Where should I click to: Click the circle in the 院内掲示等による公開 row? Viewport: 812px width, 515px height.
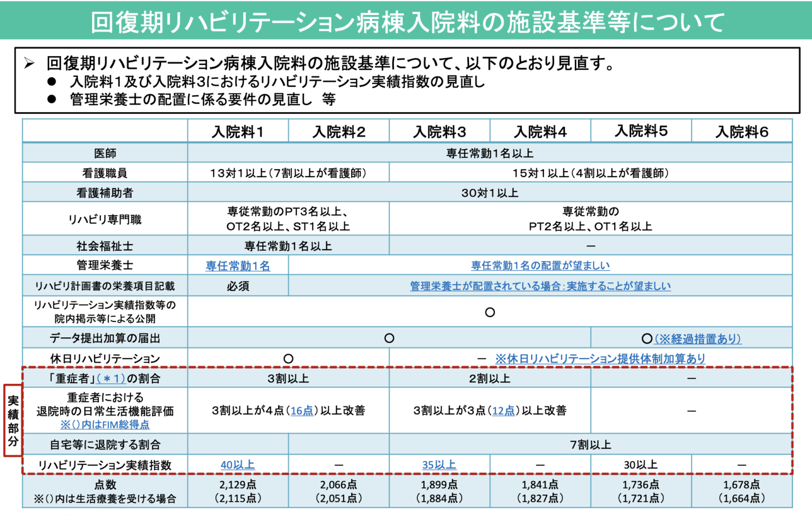[x=490, y=312]
